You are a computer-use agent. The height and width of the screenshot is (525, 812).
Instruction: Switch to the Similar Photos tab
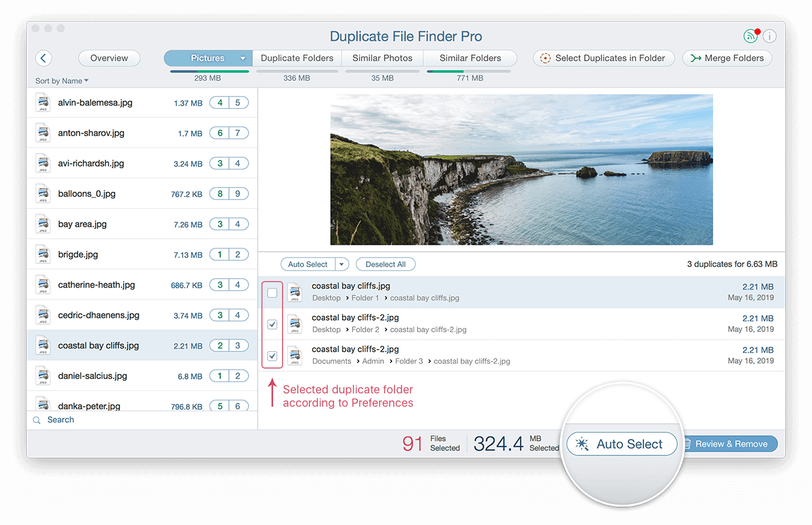[382, 58]
